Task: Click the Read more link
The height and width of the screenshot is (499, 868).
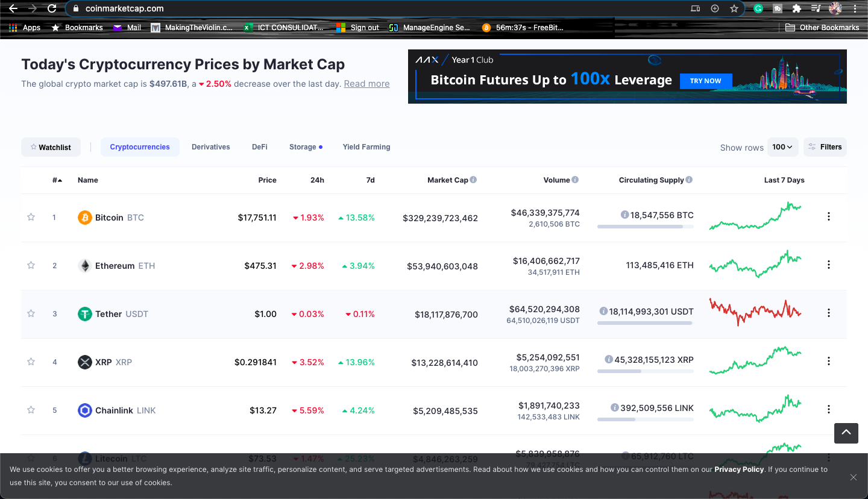Action: (x=366, y=84)
